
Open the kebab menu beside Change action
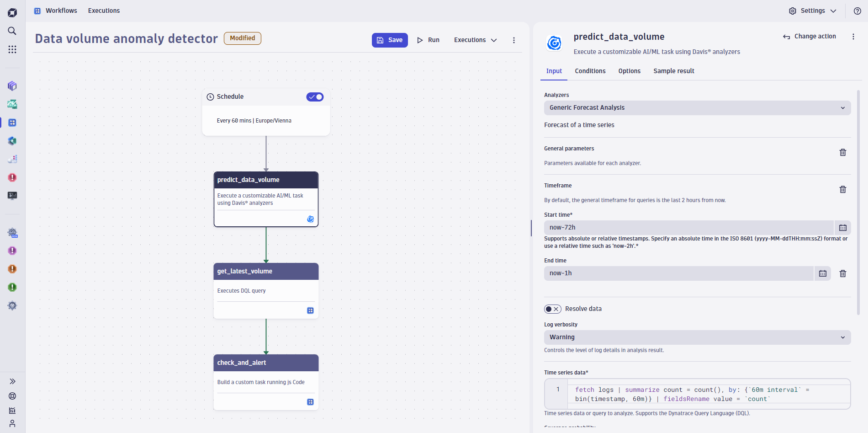tap(853, 37)
